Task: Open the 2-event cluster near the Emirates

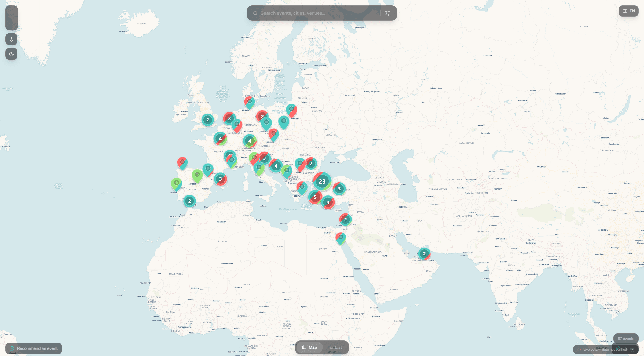Action: [x=424, y=254]
